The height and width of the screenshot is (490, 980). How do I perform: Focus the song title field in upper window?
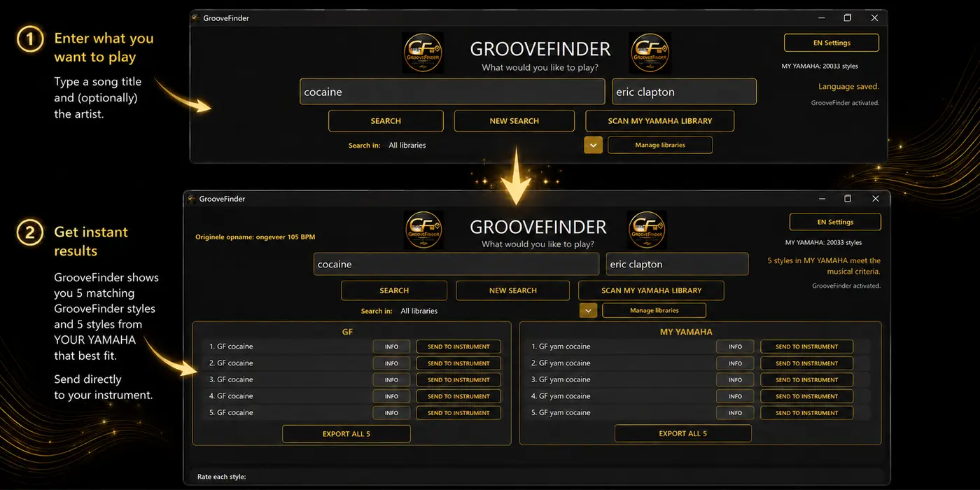tap(452, 92)
